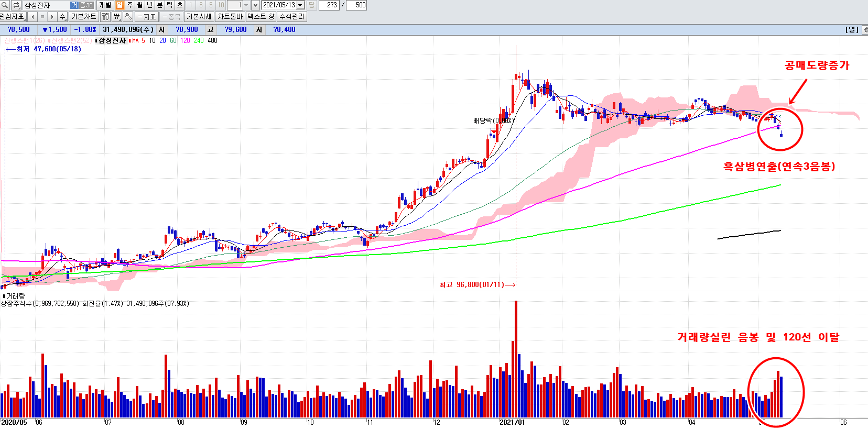The width and height of the screenshot is (868, 429).
Task: Switch to the 초 second period
Action: (x=180, y=5)
